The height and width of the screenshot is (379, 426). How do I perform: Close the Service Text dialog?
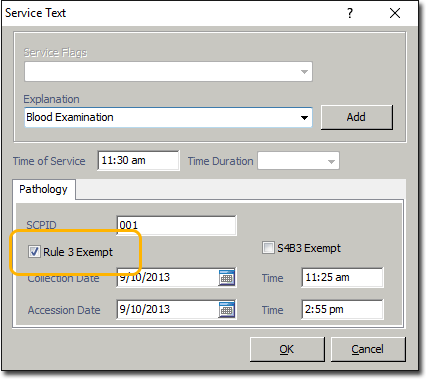395,13
